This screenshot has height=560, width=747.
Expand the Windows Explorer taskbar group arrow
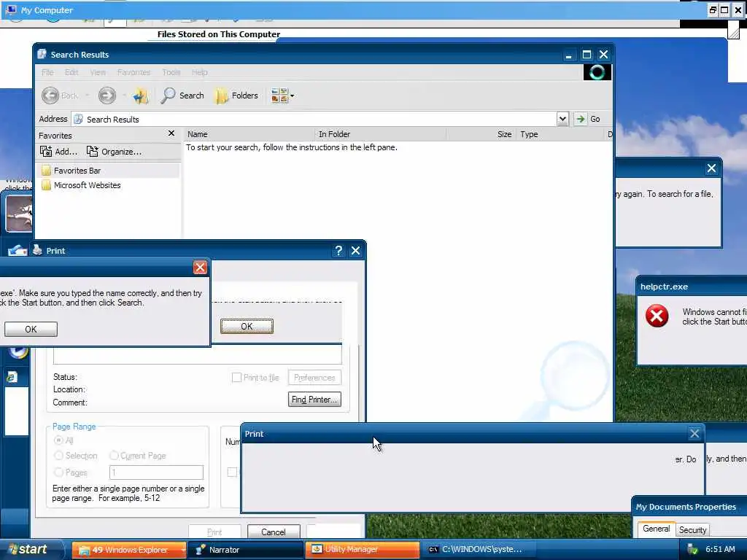pyautogui.click(x=183, y=550)
